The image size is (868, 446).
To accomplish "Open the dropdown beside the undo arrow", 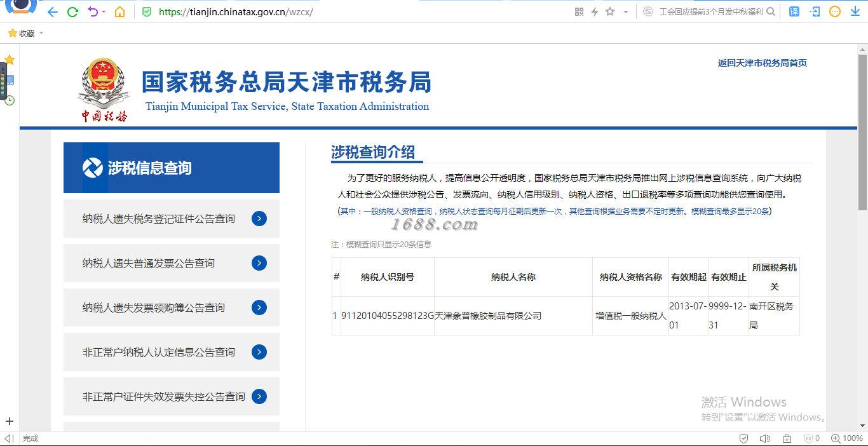I will (104, 12).
